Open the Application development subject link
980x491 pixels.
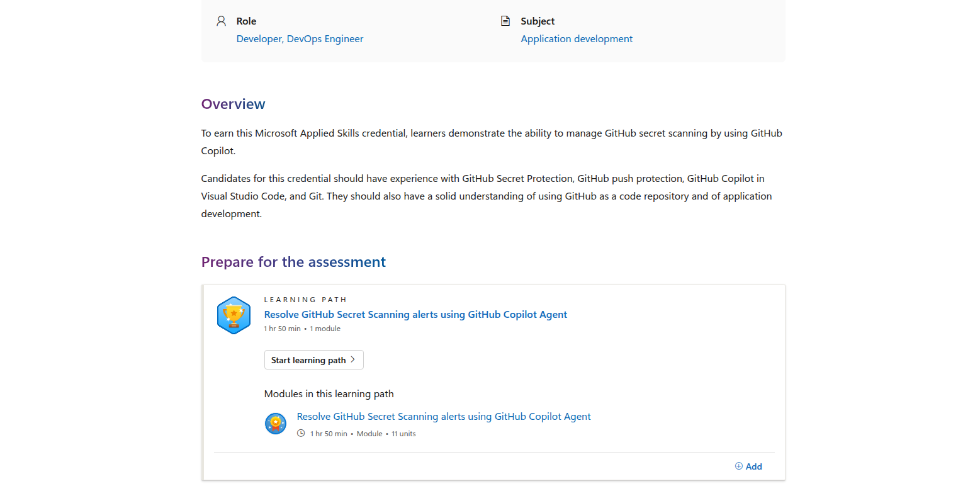[x=577, y=38]
